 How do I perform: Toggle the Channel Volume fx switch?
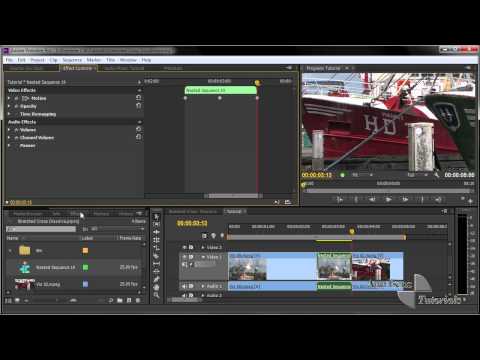pyautogui.click(x=16, y=138)
